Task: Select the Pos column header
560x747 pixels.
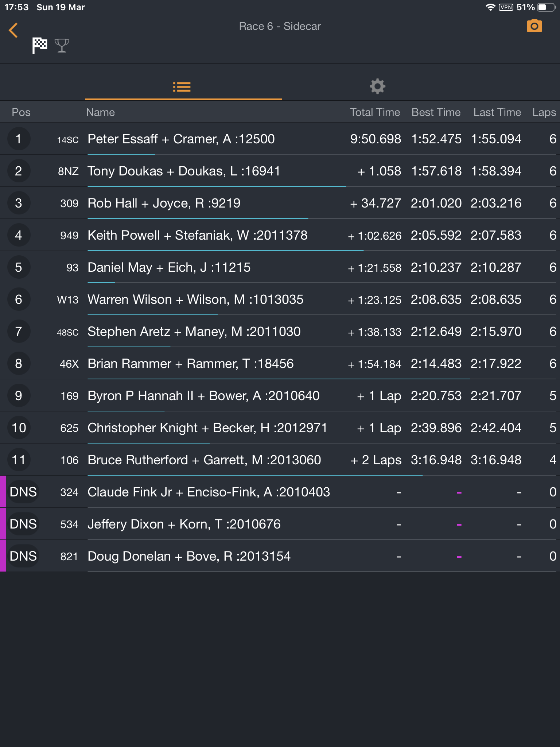Action: 21,112
